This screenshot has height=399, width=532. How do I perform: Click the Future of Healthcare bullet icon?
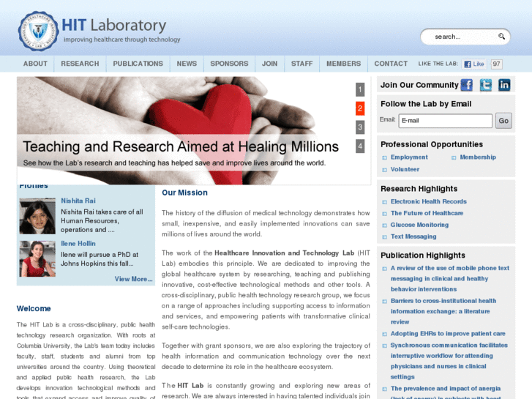click(384, 214)
